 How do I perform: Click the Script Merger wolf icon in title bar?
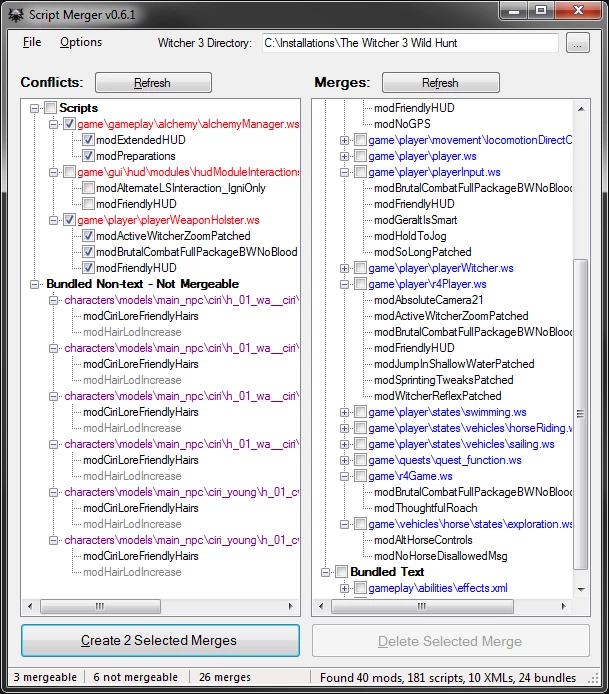[x=15, y=12]
